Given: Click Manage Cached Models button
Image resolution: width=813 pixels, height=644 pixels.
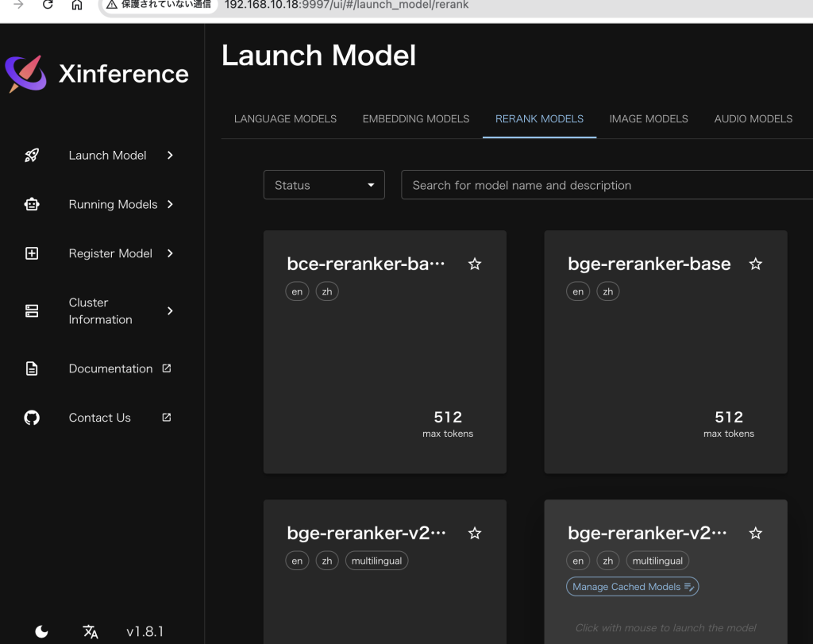Looking at the screenshot, I should (x=632, y=587).
